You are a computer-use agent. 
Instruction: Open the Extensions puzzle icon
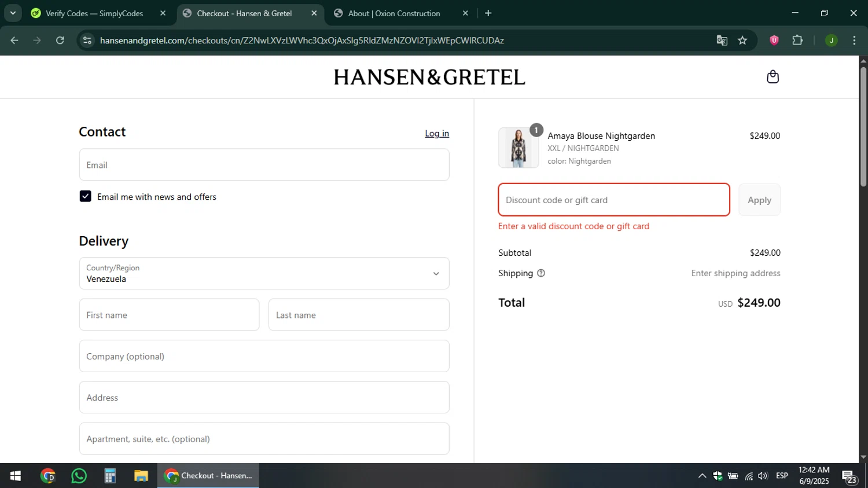click(x=797, y=41)
